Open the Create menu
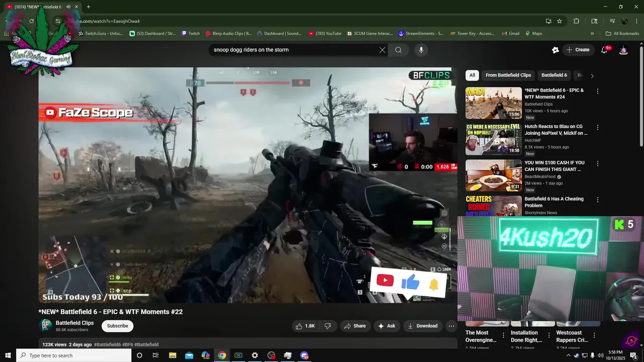 (578, 50)
